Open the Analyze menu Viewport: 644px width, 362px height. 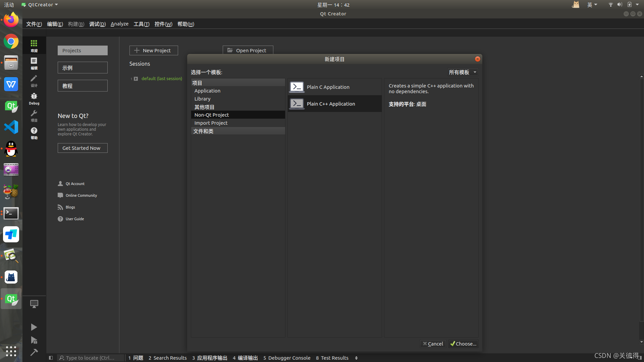pos(119,24)
